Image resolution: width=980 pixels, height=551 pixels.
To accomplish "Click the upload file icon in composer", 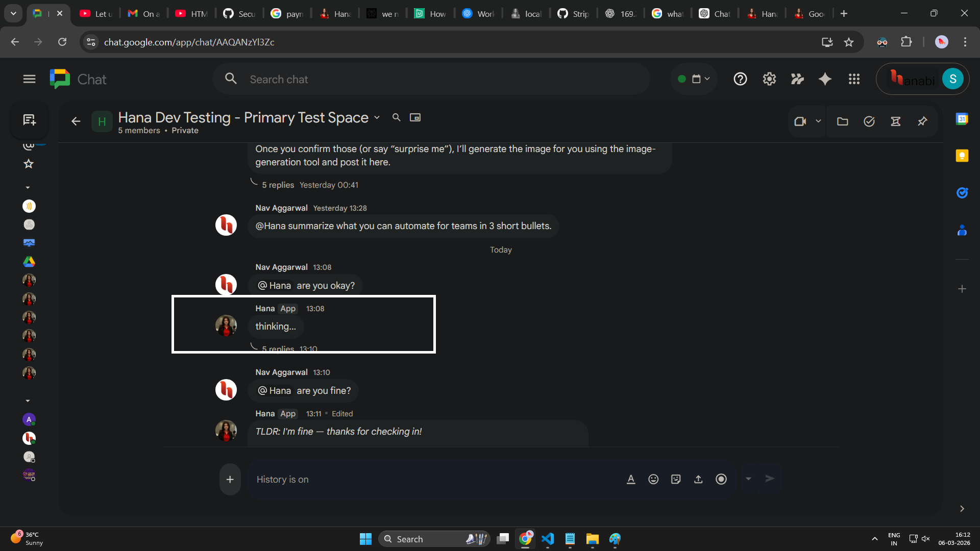I will tap(698, 479).
